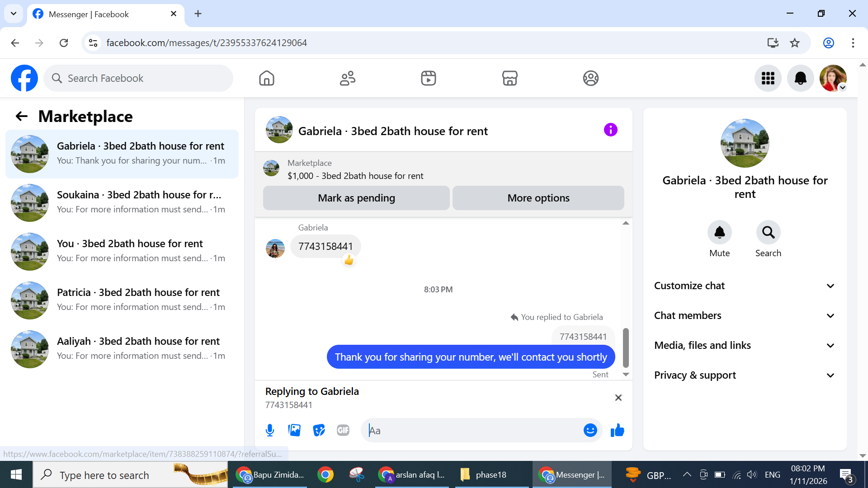Image resolution: width=868 pixels, height=488 pixels.
Task: Open Aaliyah's house rental conversation
Action: coord(122,349)
